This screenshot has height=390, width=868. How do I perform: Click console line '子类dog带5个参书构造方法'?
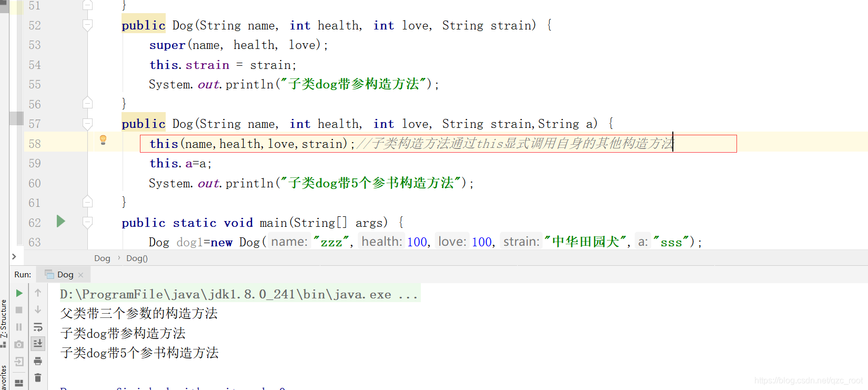(x=139, y=353)
